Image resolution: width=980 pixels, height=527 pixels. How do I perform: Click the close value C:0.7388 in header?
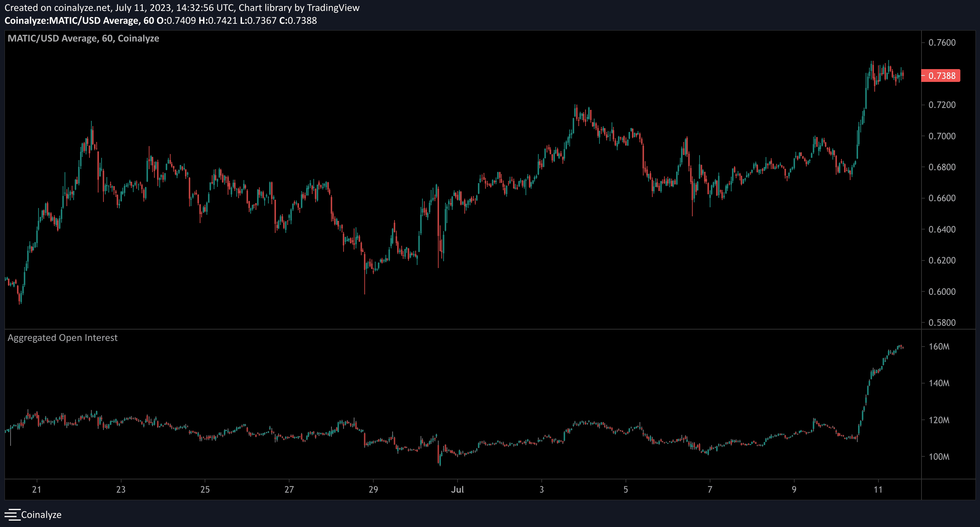pyautogui.click(x=298, y=20)
